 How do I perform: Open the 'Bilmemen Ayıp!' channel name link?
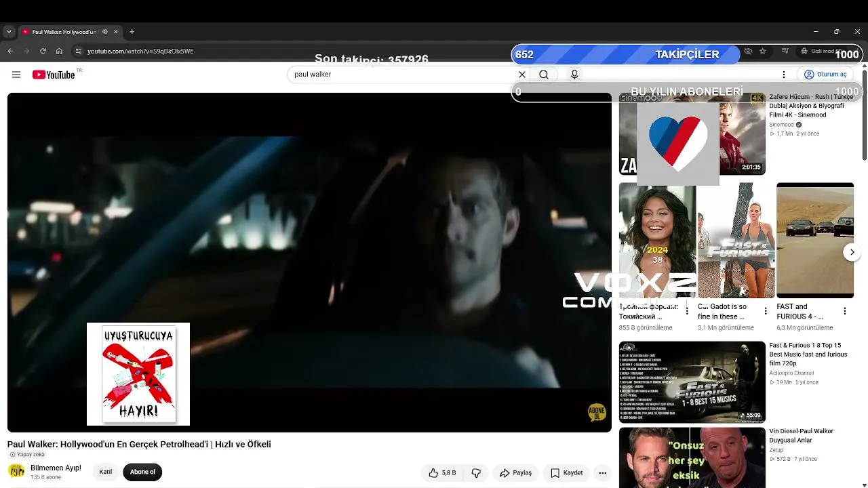tap(56, 468)
